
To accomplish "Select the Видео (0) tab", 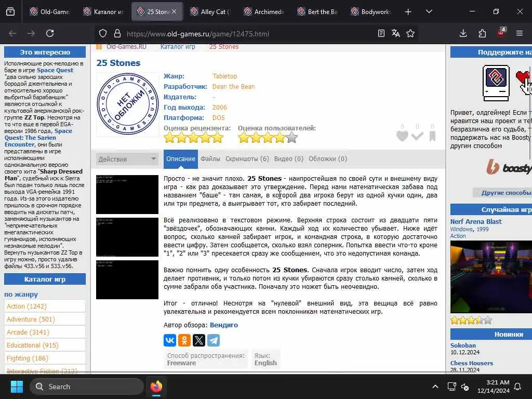I will click(288, 159).
